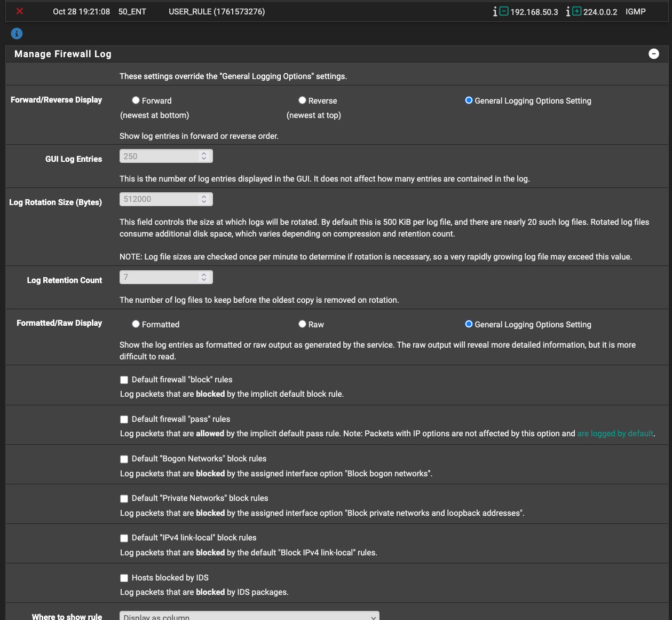Image resolution: width=672 pixels, height=620 pixels.
Task: Click the info icon before destination 224.0.0.2
Action: tap(568, 12)
